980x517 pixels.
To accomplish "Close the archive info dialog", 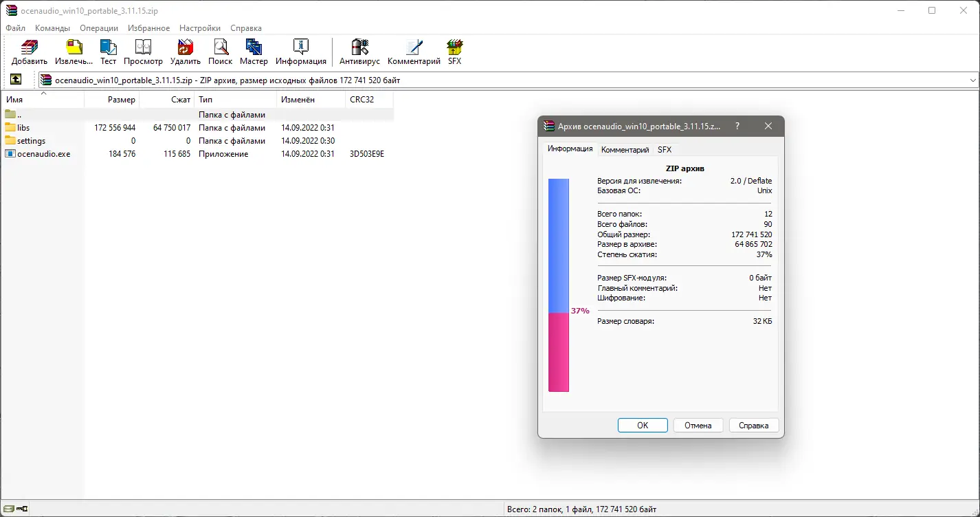I will coord(768,126).
